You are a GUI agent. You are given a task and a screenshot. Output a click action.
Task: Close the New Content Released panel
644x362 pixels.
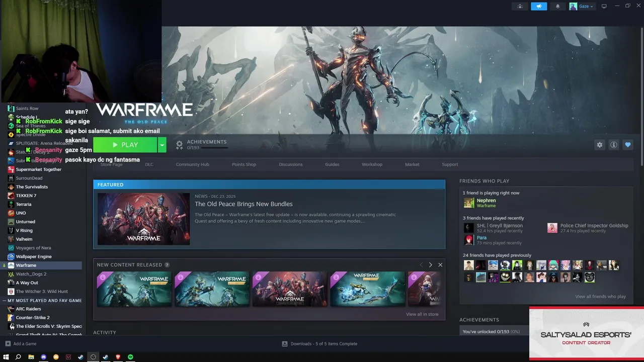[x=440, y=265]
